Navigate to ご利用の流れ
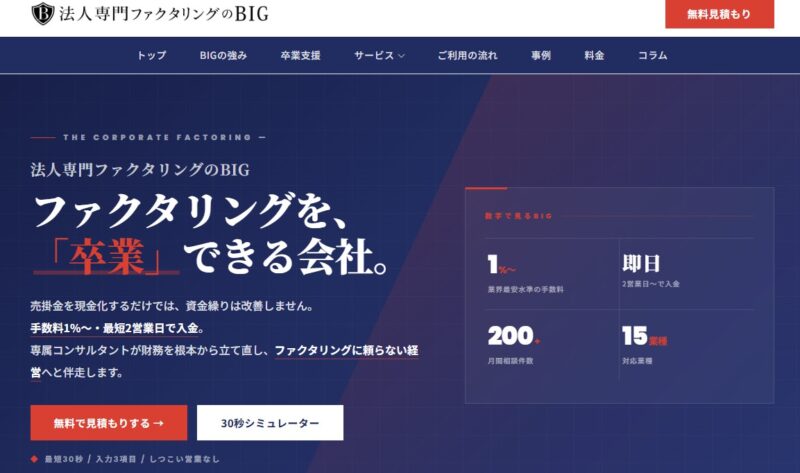The height and width of the screenshot is (473, 800). coord(467,56)
